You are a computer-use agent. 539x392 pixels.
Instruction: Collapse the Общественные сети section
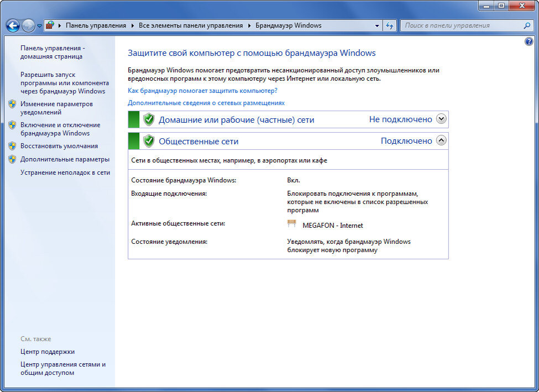coord(441,140)
